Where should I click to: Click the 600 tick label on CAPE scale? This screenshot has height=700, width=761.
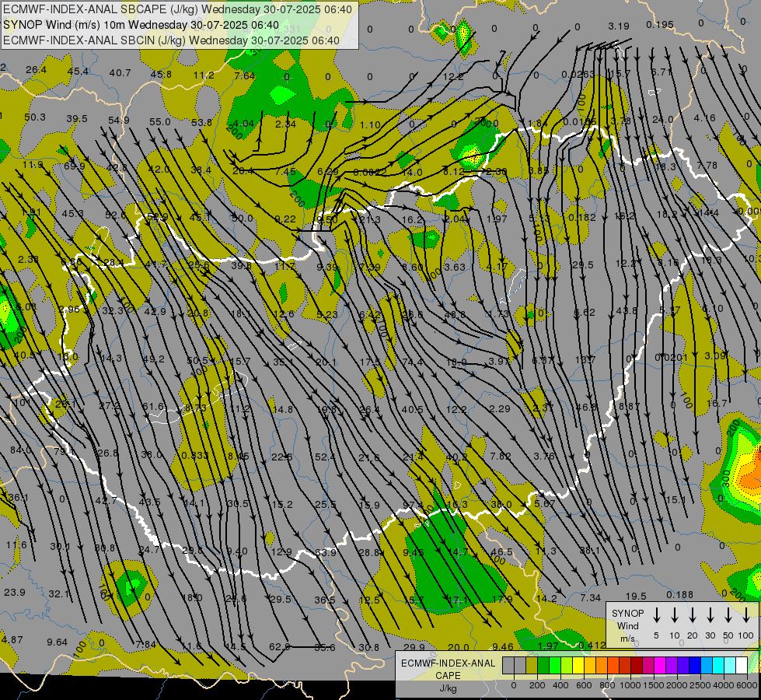[584, 685]
